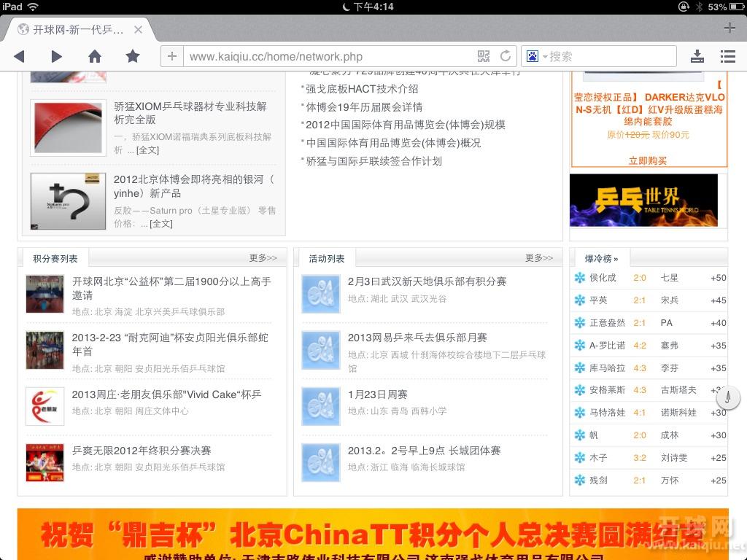Expand 更多>> in the 活动列表 panel
Image resolution: width=747 pixels, height=560 pixels.
click(x=539, y=258)
